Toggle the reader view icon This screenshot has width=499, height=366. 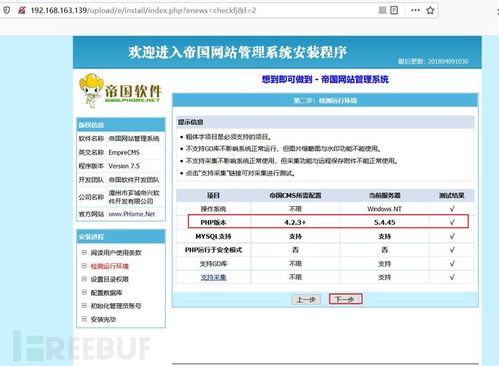click(x=394, y=10)
